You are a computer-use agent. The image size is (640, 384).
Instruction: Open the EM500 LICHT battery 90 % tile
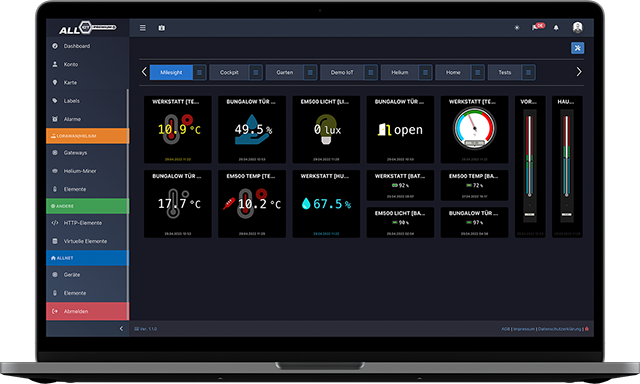pos(400,222)
